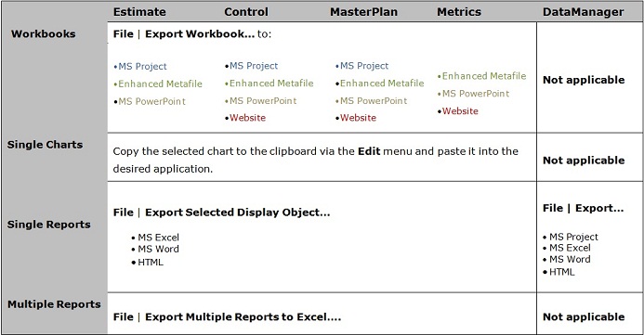The height and width of the screenshot is (335, 644).
Task: Click the Enhanced Metafile link under Metrics
Action: point(484,76)
